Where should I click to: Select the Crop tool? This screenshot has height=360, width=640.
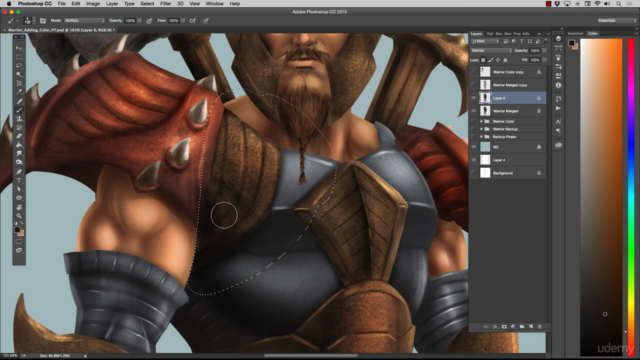point(19,83)
